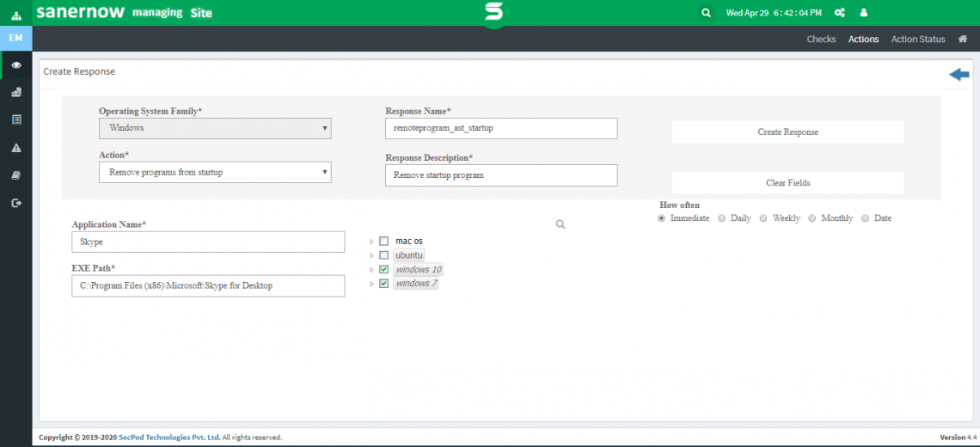Image resolution: width=980 pixels, height=447 pixels.
Task: Click the eye icon in left sidebar
Action: coord(15,65)
